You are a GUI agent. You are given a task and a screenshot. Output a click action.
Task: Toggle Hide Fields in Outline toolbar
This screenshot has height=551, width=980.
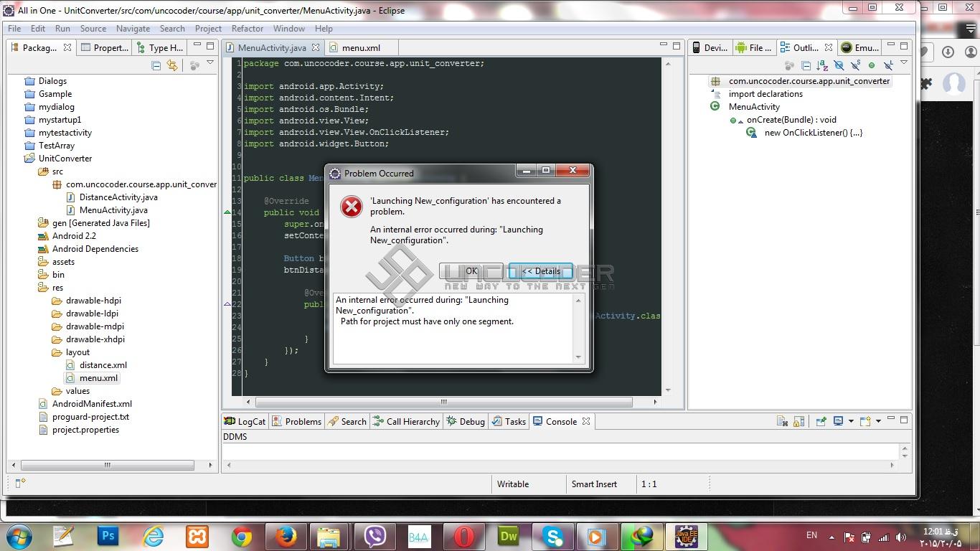coord(839,65)
